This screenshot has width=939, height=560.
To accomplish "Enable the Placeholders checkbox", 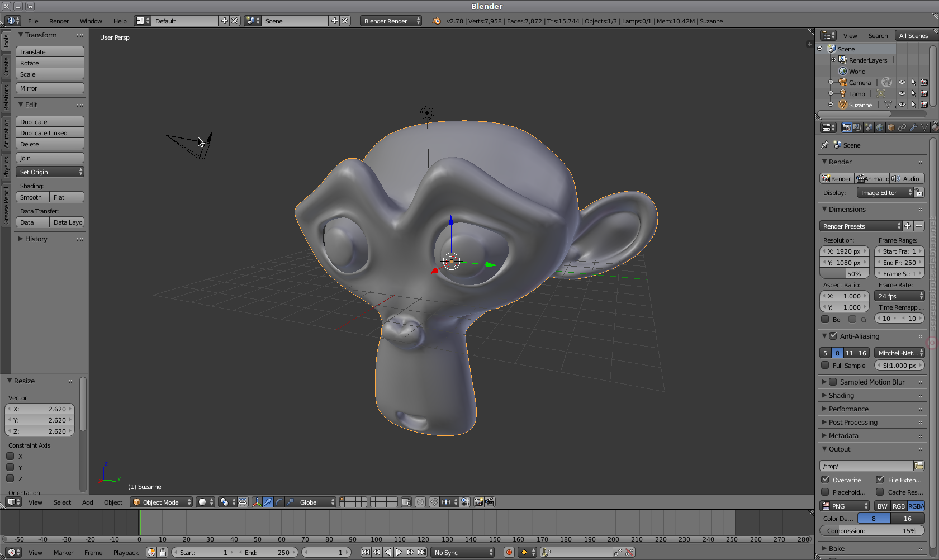I will pyautogui.click(x=825, y=492).
